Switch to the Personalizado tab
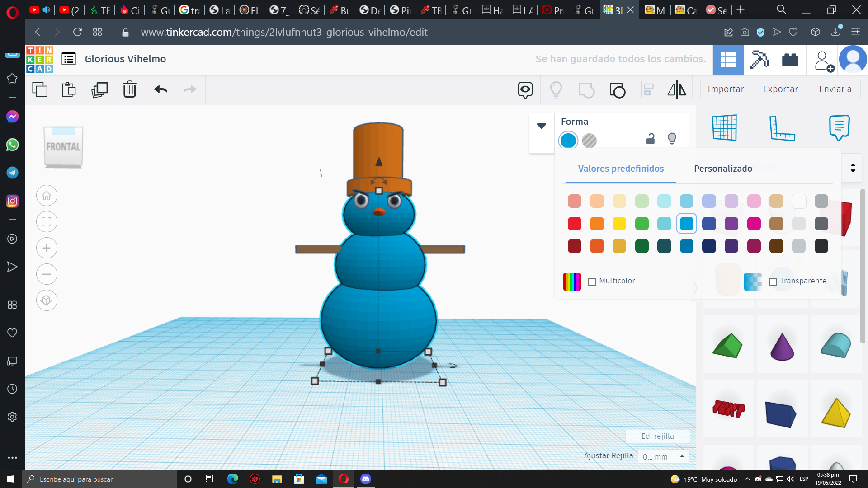The width and height of the screenshot is (868, 488). (x=723, y=169)
